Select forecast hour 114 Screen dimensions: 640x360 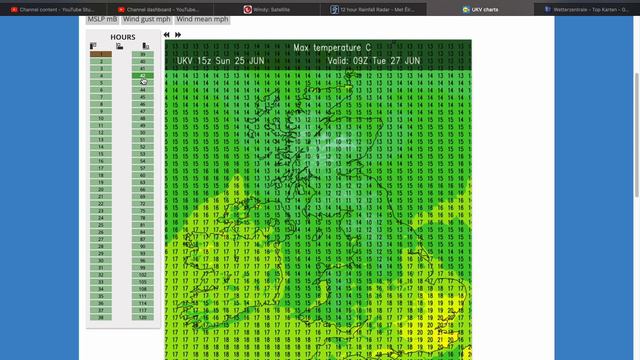143,303
